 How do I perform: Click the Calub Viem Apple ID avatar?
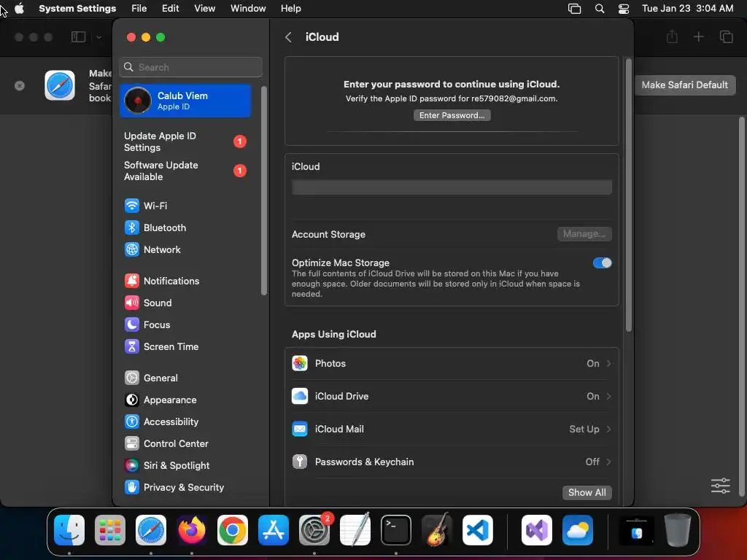pyautogui.click(x=138, y=101)
